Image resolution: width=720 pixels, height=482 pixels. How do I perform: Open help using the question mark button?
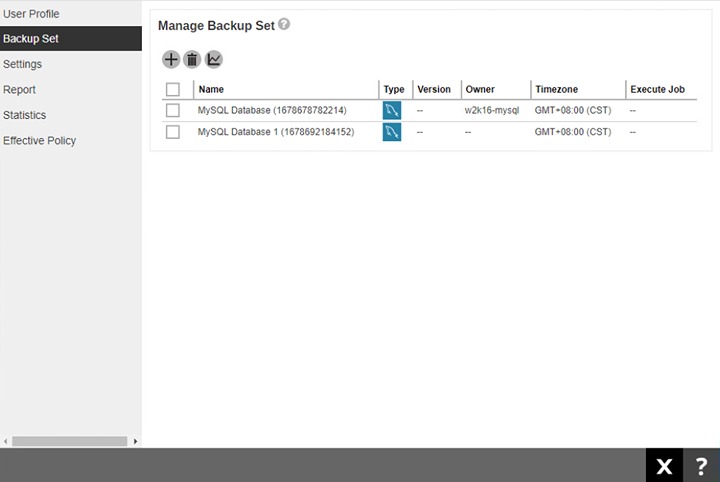pyautogui.click(x=701, y=465)
